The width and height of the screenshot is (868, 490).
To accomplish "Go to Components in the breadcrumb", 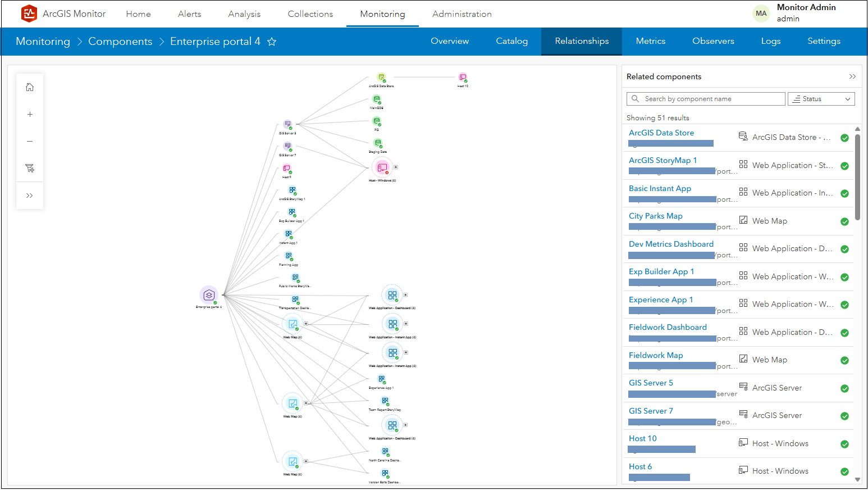I will [x=120, y=42].
